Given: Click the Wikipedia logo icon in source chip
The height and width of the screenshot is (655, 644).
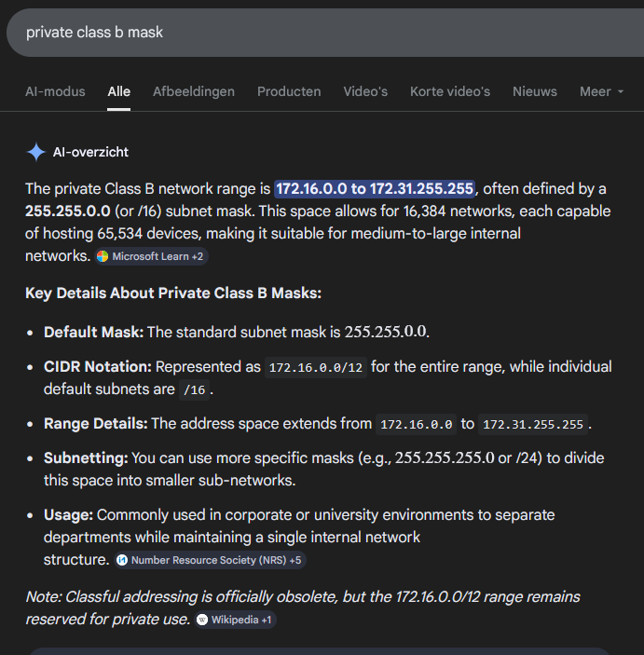Looking at the screenshot, I should coord(202,620).
